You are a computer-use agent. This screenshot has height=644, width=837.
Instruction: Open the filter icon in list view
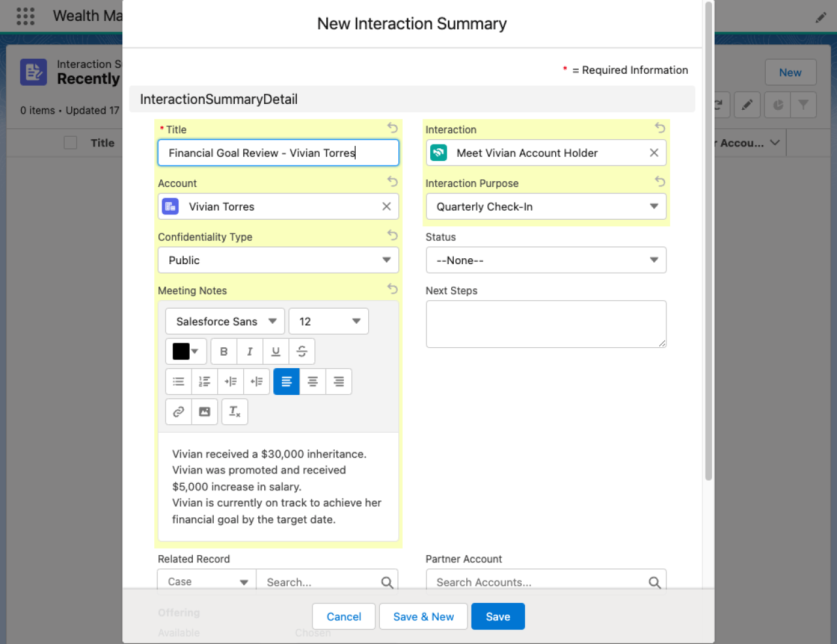(x=804, y=105)
